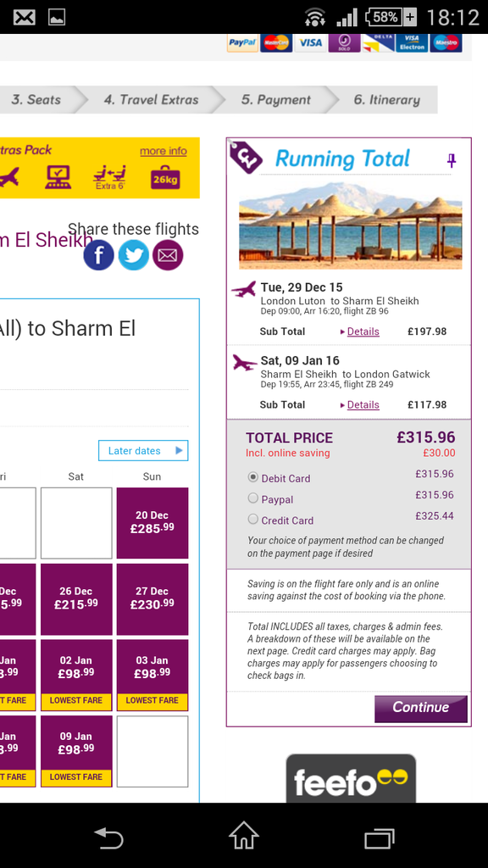This screenshot has height=868, width=488.
Task: Go back with Android back button
Action: [x=108, y=837]
